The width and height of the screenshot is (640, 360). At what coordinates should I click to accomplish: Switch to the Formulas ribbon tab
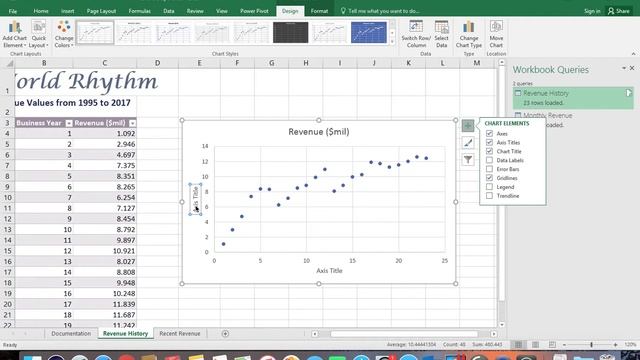(x=140, y=11)
